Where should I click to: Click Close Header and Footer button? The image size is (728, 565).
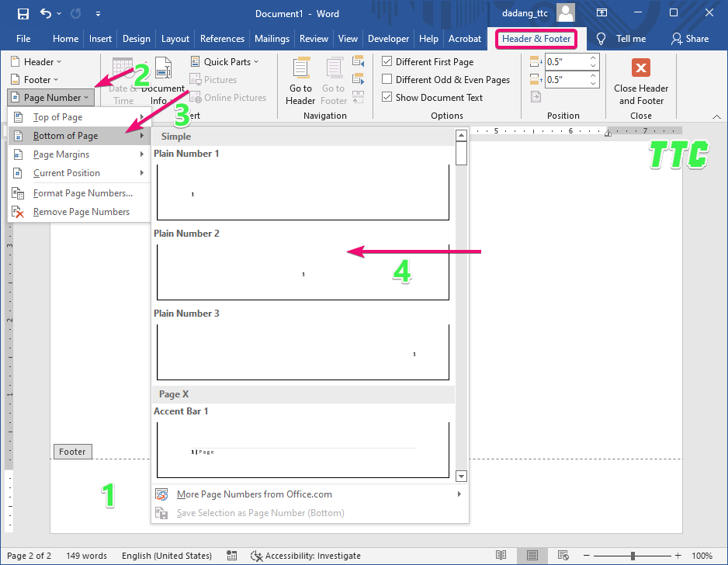pyautogui.click(x=640, y=82)
